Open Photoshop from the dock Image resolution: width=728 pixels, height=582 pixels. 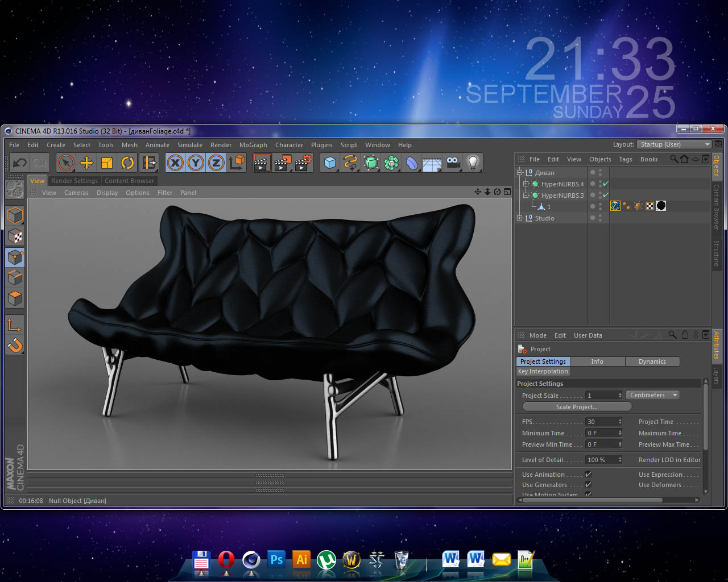(x=276, y=560)
